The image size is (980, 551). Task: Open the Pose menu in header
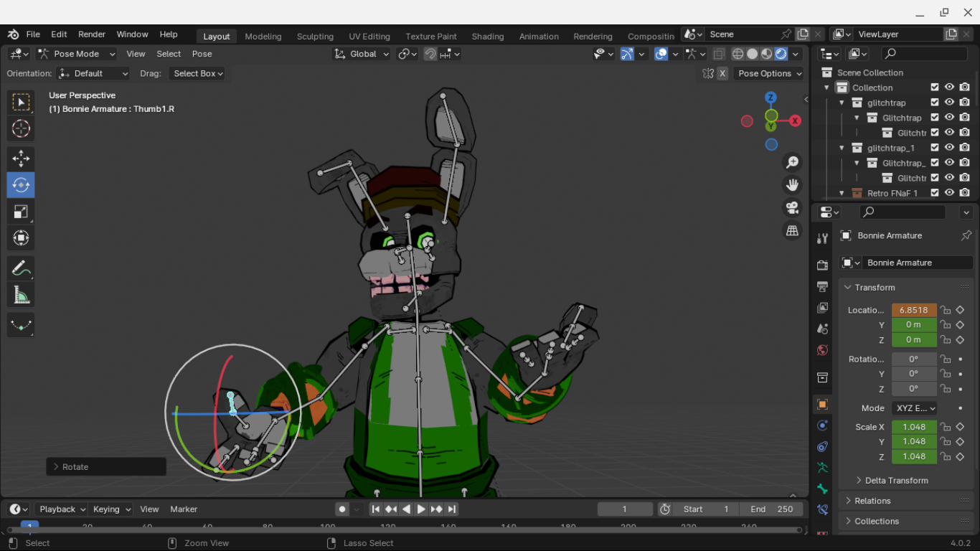[202, 54]
